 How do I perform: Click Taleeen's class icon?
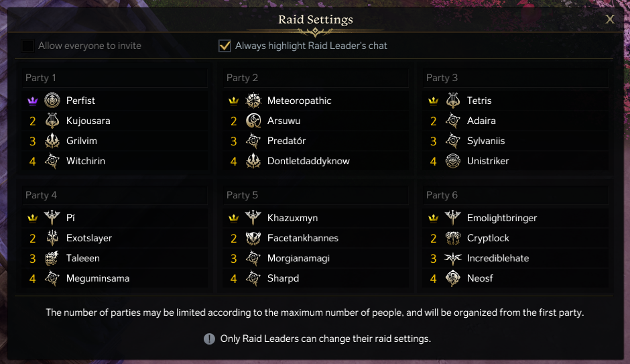tap(52, 258)
